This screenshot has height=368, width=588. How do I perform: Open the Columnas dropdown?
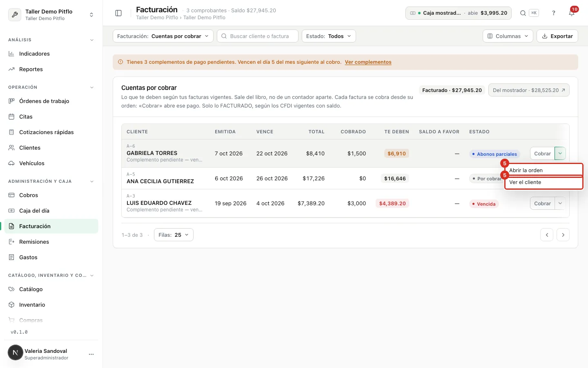[x=508, y=36]
